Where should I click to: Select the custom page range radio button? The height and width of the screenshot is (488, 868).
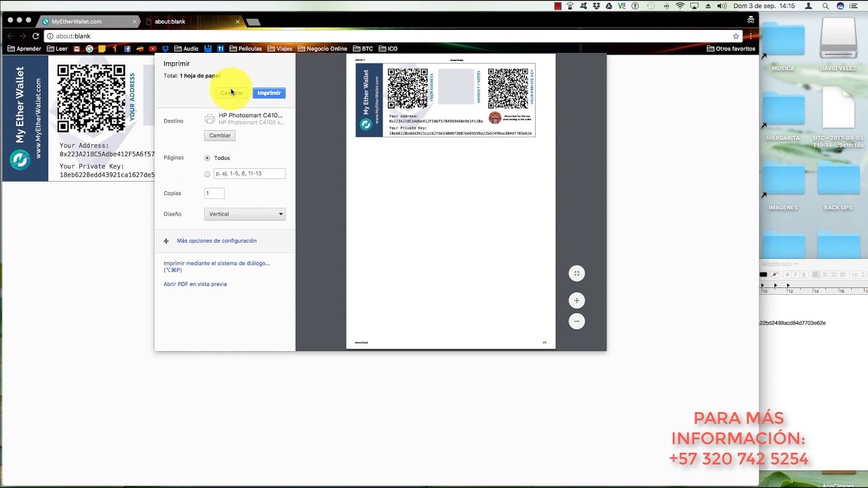(x=208, y=174)
